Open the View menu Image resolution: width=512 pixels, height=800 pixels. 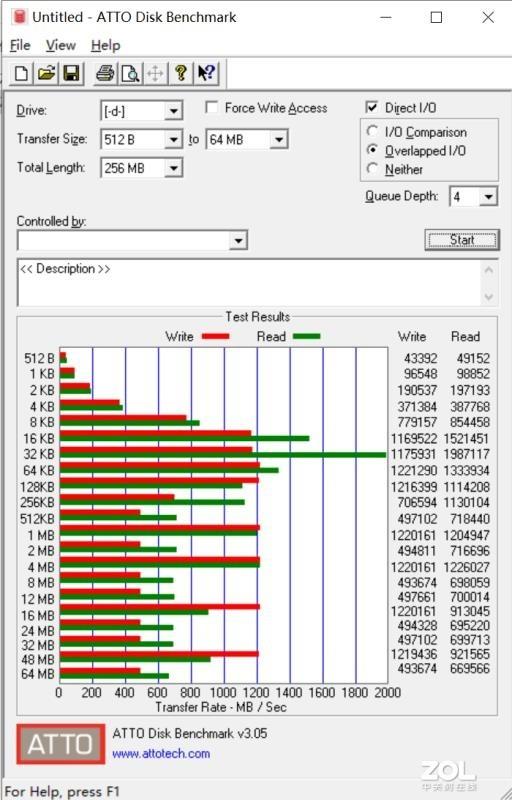coord(61,46)
